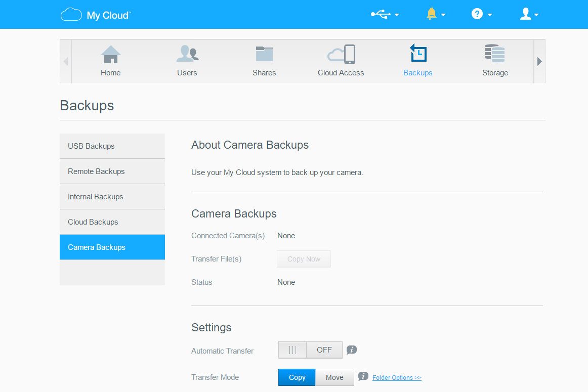The height and width of the screenshot is (392, 588).
Task: Open the Users icon
Action: [188, 54]
